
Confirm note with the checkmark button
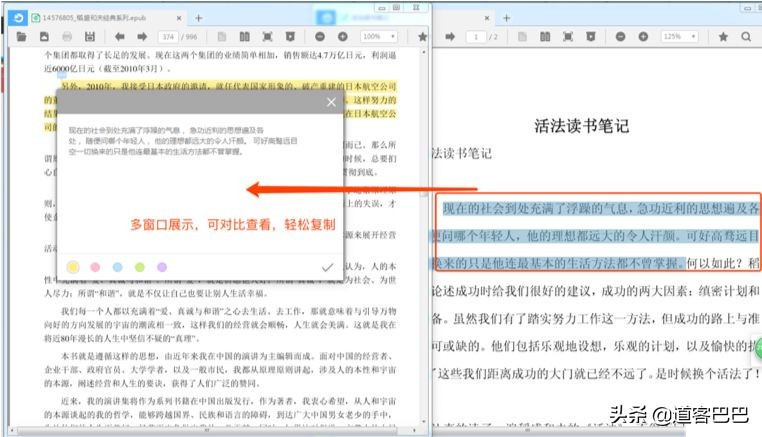(328, 267)
